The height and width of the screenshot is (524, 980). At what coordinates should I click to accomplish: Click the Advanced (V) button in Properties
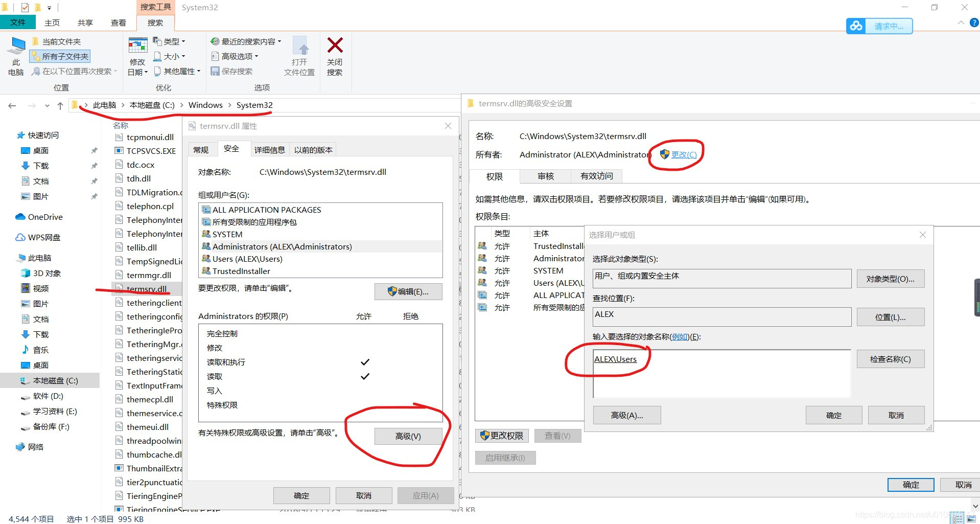(408, 436)
